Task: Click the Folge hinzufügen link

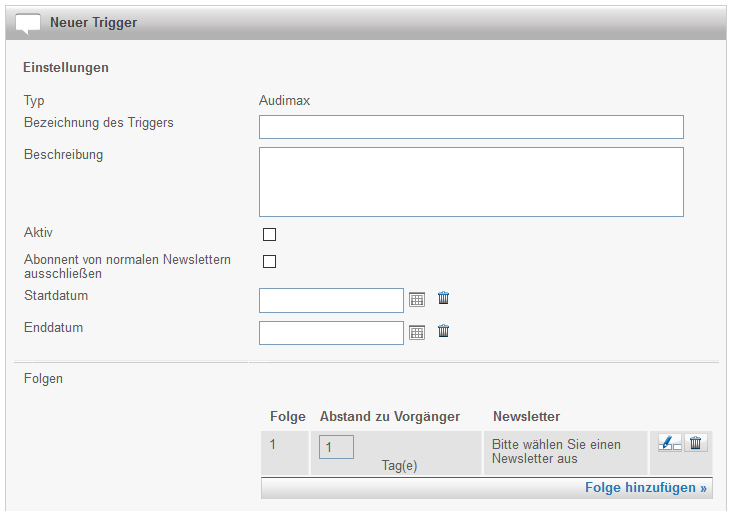Action: [x=645, y=488]
